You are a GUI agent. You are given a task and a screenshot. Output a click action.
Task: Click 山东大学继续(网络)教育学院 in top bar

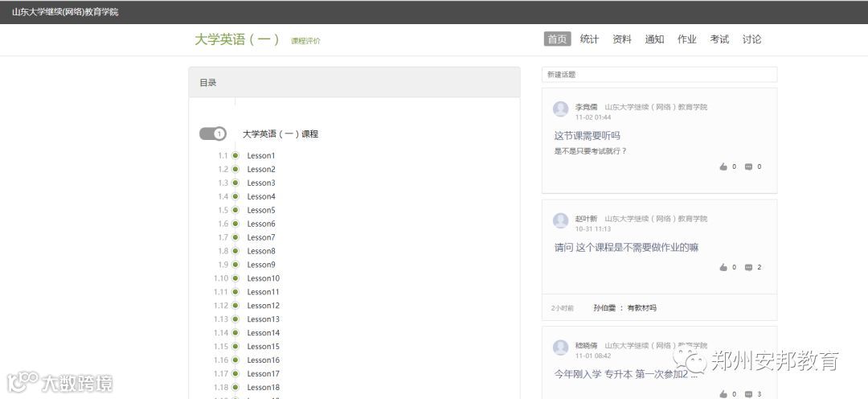(x=65, y=11)
